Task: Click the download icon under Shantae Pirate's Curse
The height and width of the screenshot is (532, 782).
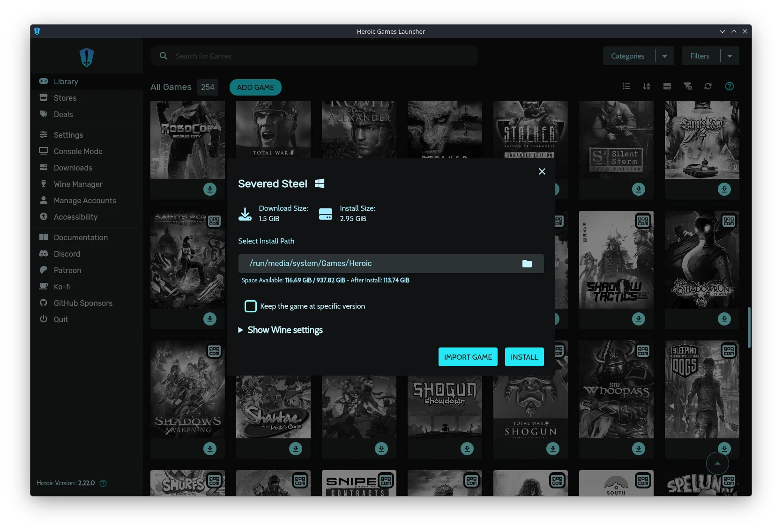Action: (296, 449)
